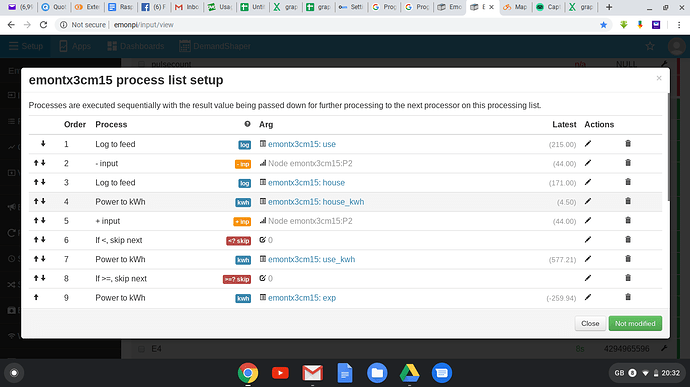Click the orange '+ inp' badge

pyautogui.click(x=242, y=222)
